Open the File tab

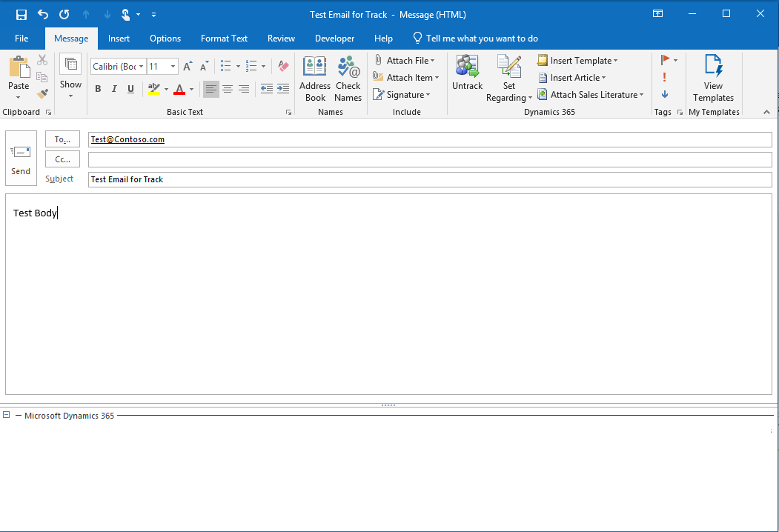pos(21,39)
